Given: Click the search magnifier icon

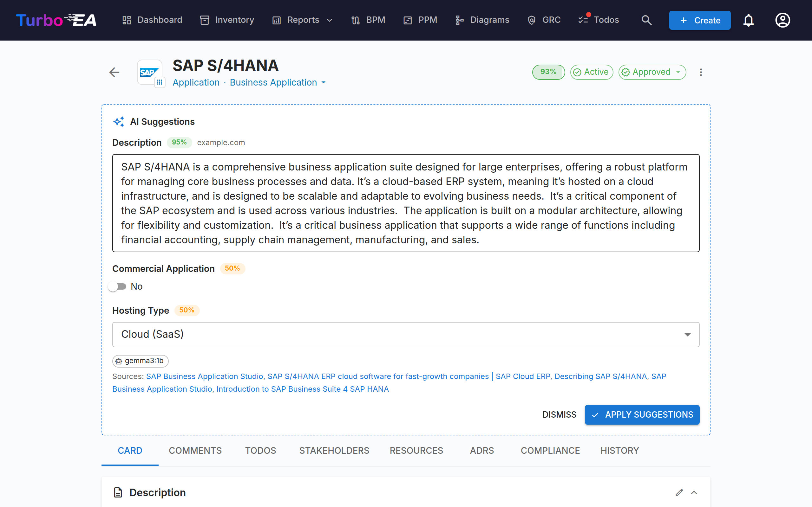Looking at the screenshot, I should click(x=646, y=20).
